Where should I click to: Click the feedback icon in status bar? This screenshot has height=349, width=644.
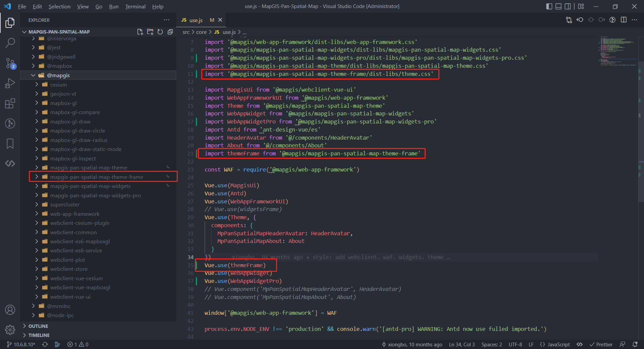click(623, 344)
